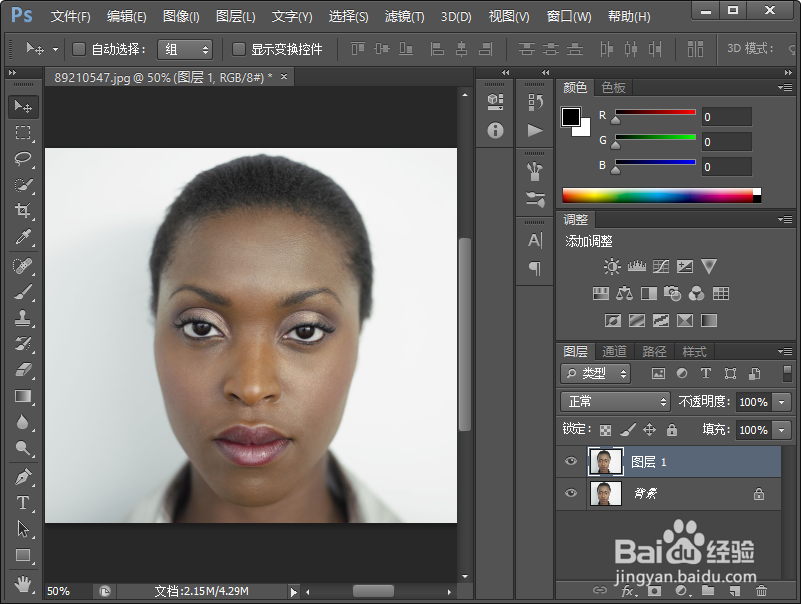Image resolution: width=801 pixels, height=604 pixels.
Task: Select the Horizontal Type tool
Action: click(23, 503)
